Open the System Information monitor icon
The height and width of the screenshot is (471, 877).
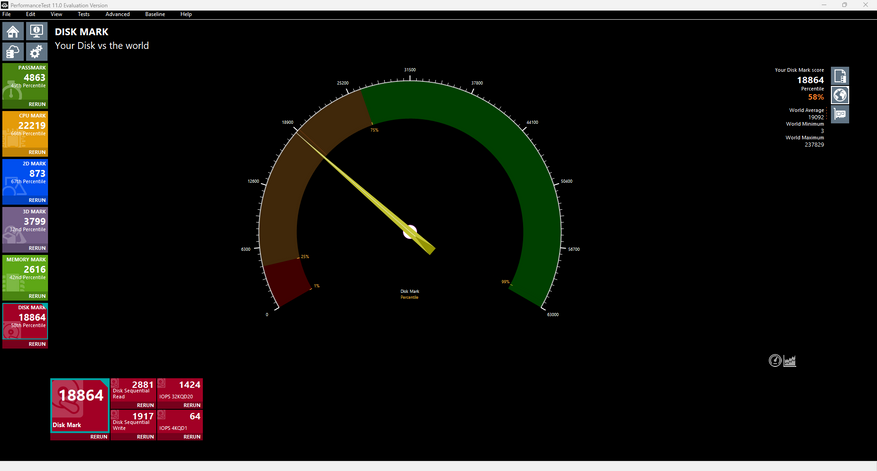[x=36, y=31]
